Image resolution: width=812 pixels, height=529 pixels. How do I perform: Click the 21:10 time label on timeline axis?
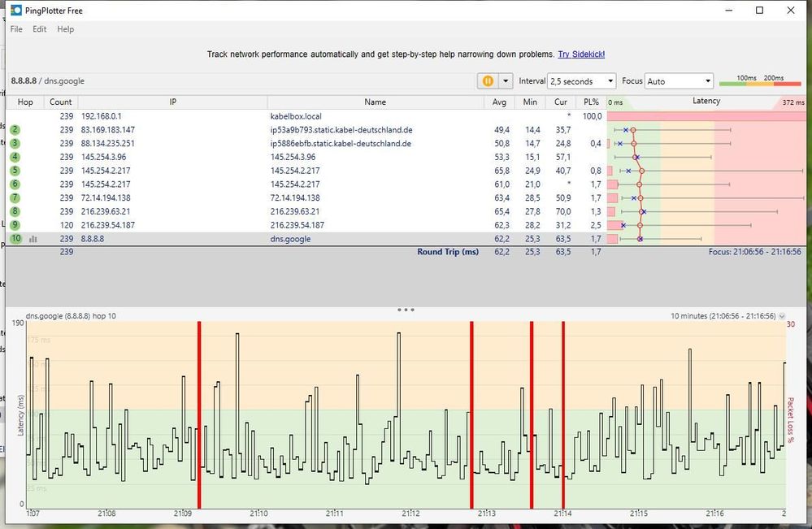click(x=258, y=514)
